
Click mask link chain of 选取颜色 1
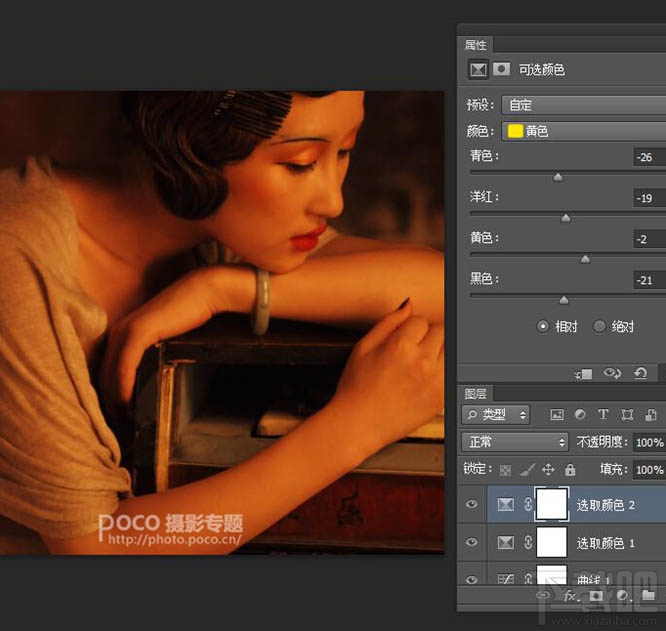528,542
